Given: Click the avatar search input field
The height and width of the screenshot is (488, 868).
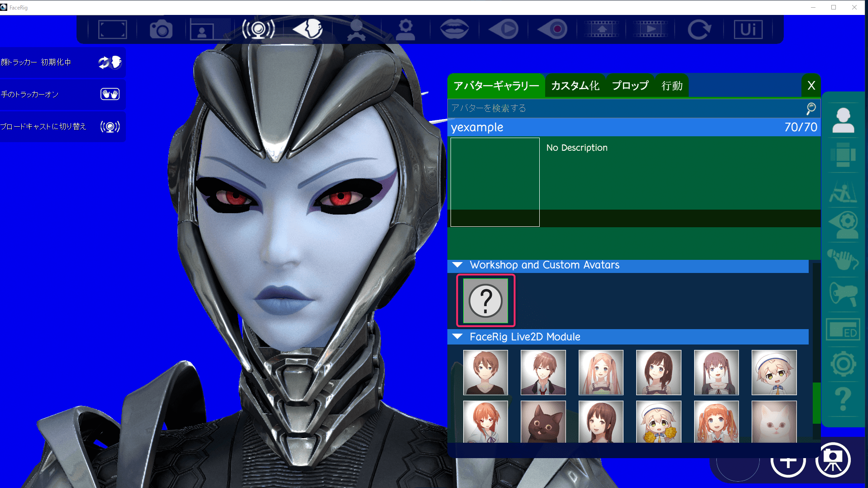Looking at the screenshot, I should (625, 108).
